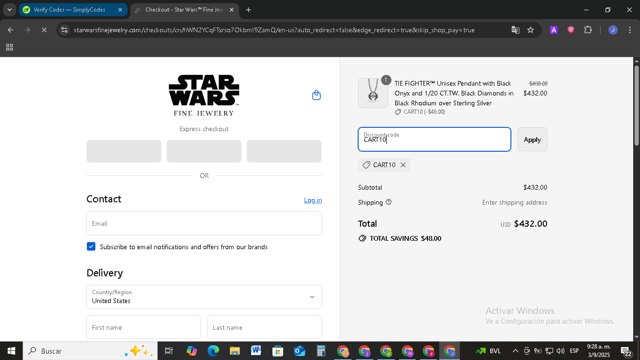
Task: Click the Log in link
Action: coord(313,200)
